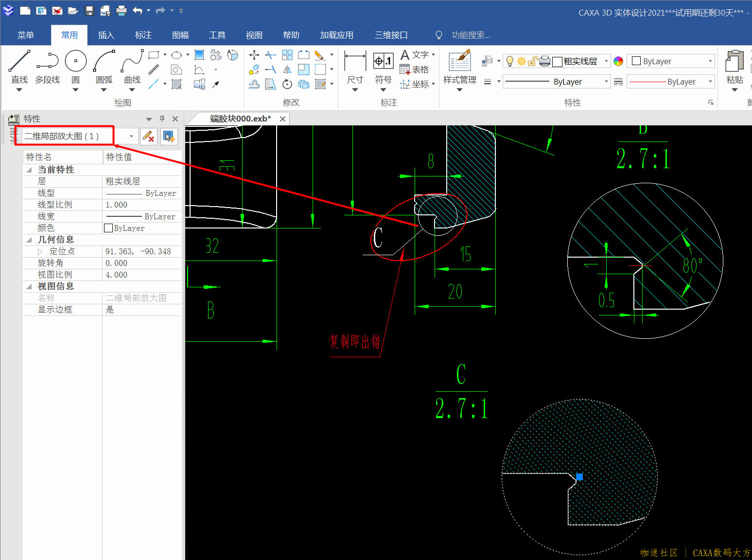Open the 标注 ribbon tab
This screenshot has height=560, width=752.
pyautogui.click(x=143, y=35)
